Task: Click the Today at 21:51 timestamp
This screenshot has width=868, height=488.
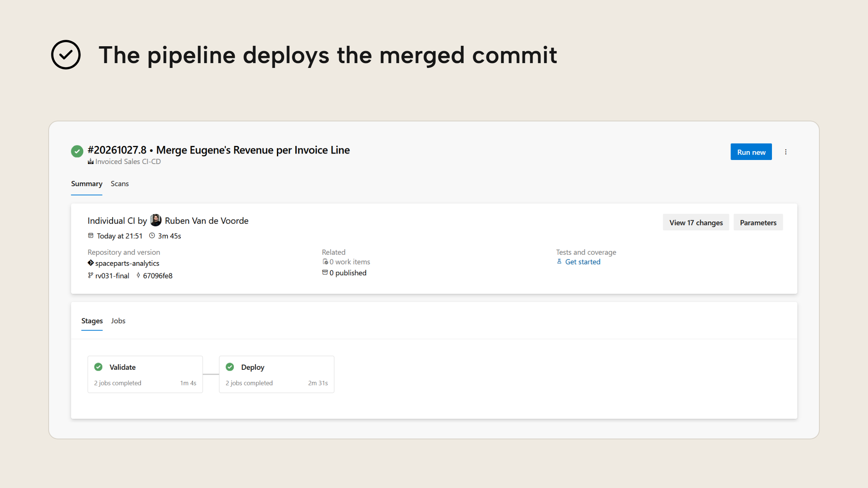Action: click(x=120, y=236)
